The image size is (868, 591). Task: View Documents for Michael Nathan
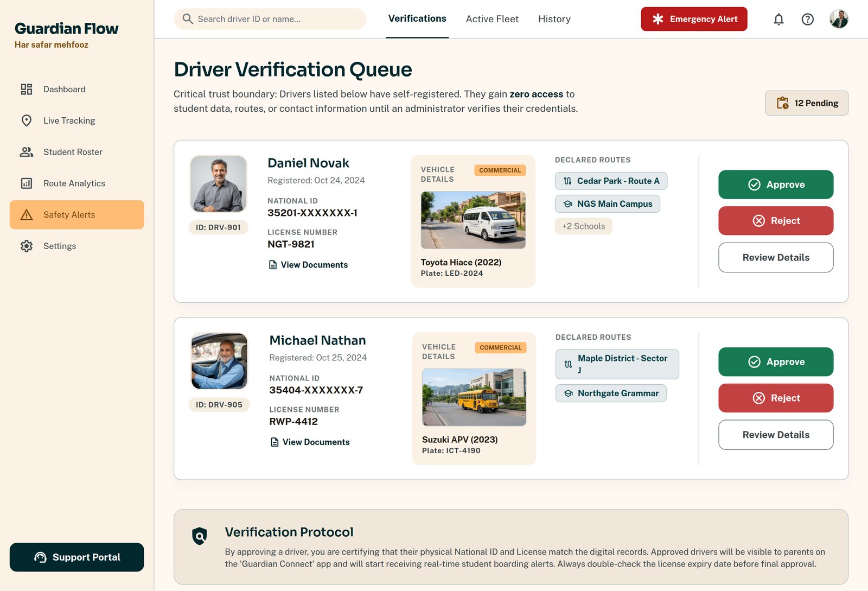tap(310, 442)
